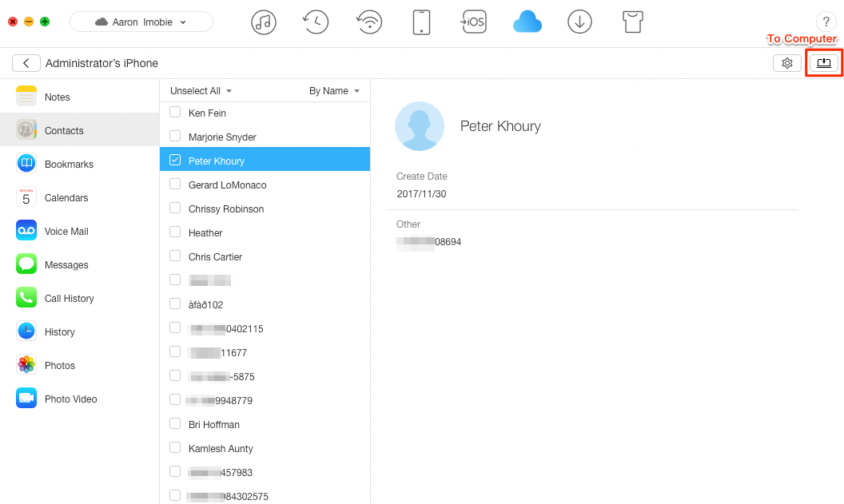
Task: Expand Unselect All dropdown
Action: click(x=201, y=91)
